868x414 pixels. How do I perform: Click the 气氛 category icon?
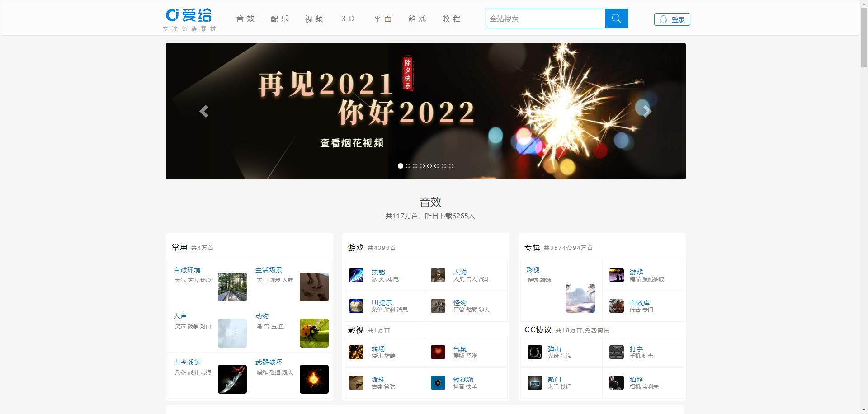(438, 352)
